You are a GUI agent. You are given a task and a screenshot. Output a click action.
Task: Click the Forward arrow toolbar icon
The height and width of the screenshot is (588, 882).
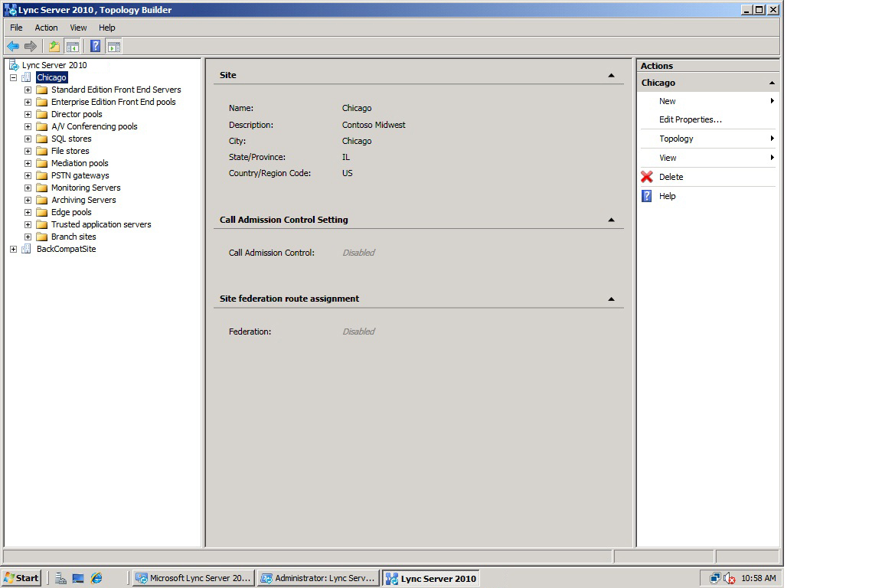tap(31, 46)
